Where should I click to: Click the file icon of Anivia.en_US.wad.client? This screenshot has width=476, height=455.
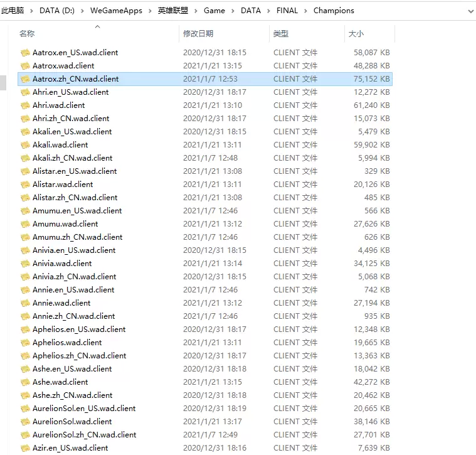tap(25, 250)
